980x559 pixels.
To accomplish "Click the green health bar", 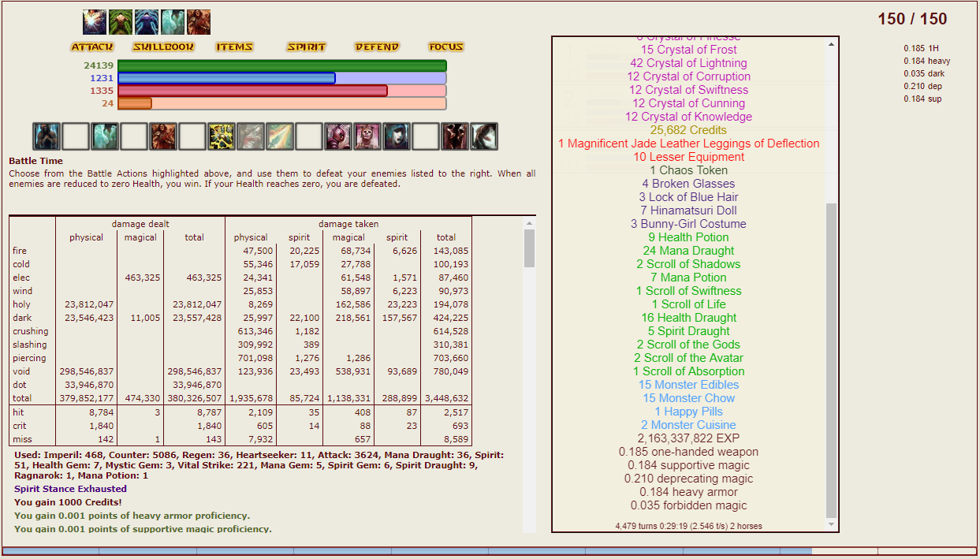I will [x=282, y=65].
